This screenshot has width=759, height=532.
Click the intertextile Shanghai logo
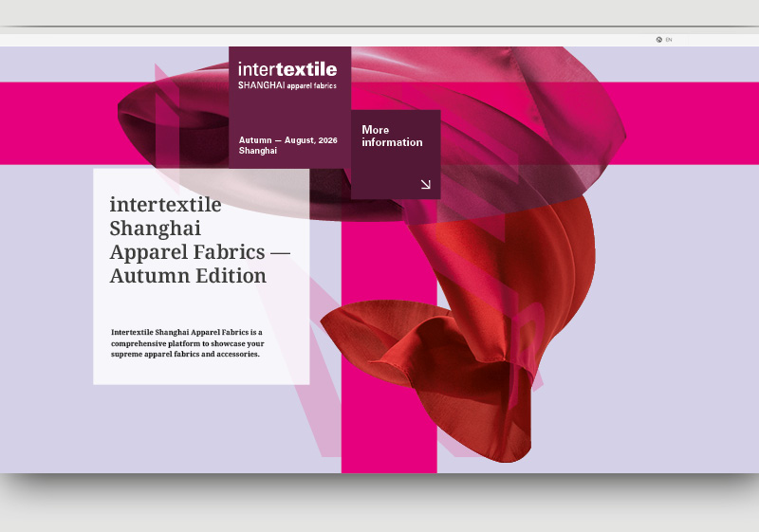point(287,75)
